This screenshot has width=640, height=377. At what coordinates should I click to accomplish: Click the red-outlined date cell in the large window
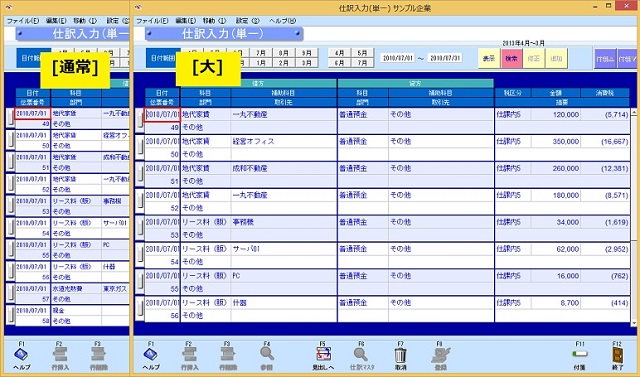click(x=162, y=115)
